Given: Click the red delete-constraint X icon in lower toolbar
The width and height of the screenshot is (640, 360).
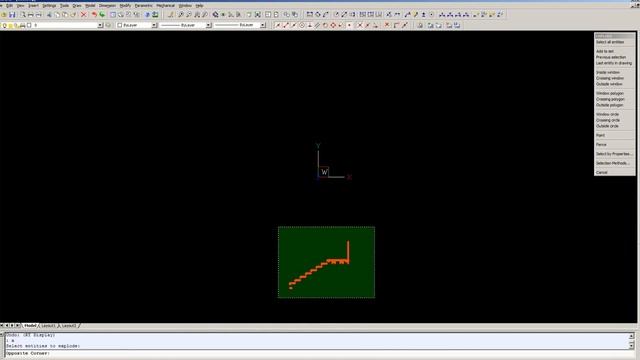Looking at the screenshot, I should (x=387, y=25).
